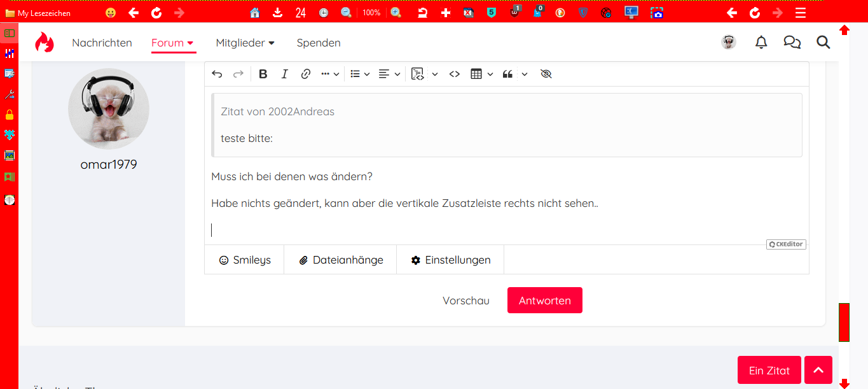Open site search magnifier icon

(x=823, y=43)
